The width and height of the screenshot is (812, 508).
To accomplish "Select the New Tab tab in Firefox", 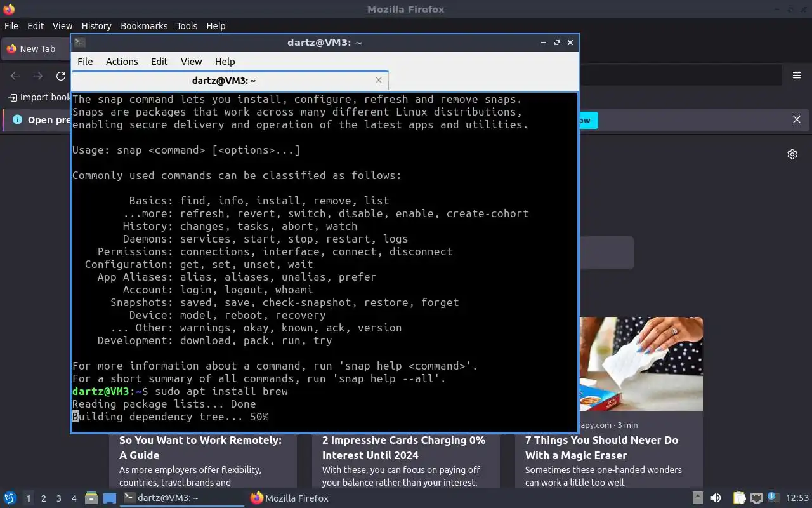I will tap(36, 49).
